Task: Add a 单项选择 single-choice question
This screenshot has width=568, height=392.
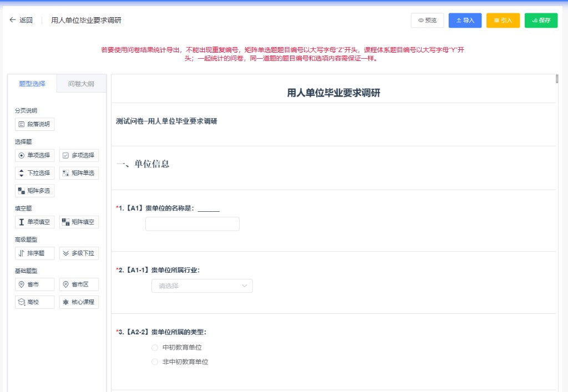Action: click(35, 155)
